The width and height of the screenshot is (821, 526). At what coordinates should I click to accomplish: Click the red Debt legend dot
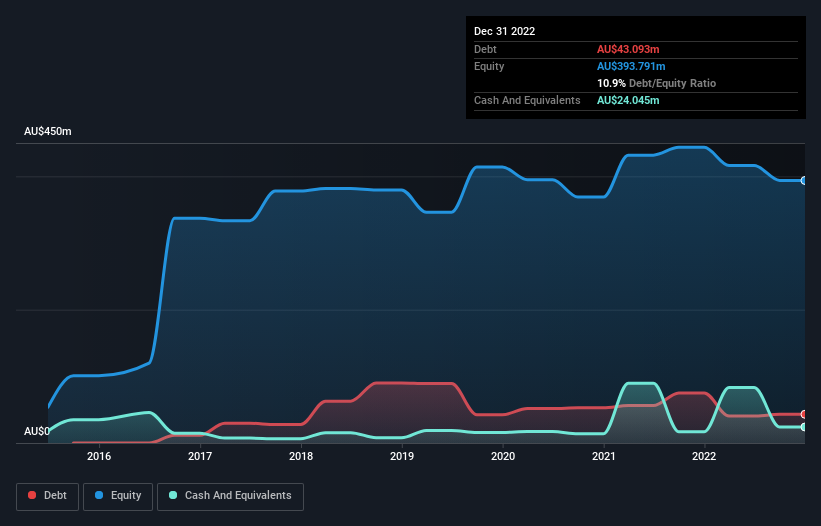point(32,495)
